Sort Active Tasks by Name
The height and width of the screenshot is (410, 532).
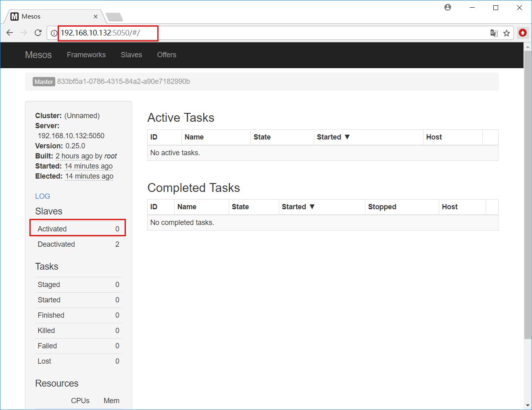(194, 137)
